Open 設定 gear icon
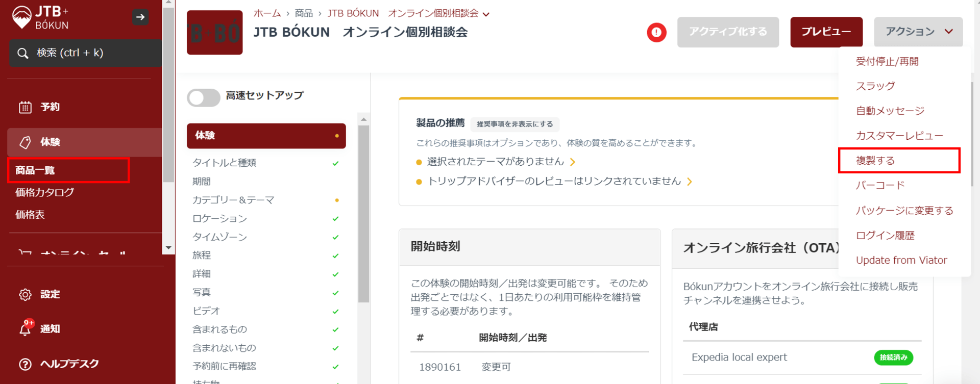This screenshot has width=980, height=384. point(25,295)
